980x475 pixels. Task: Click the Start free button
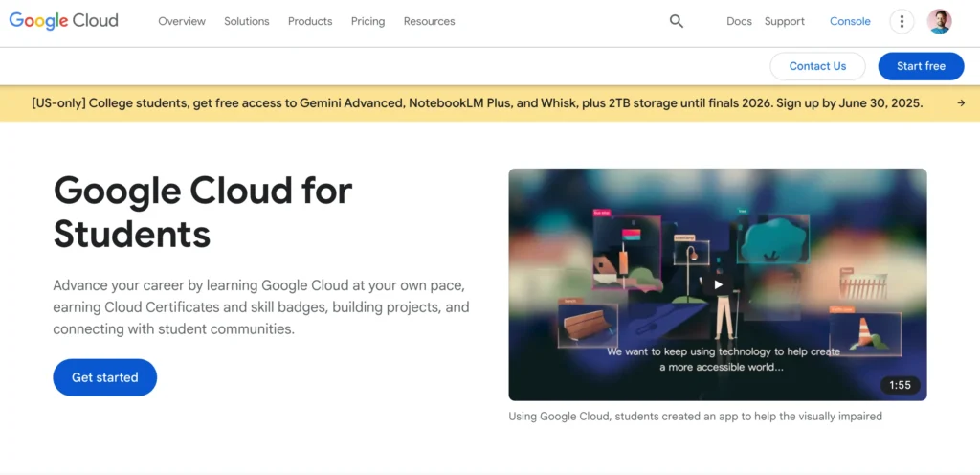point(921,66)
